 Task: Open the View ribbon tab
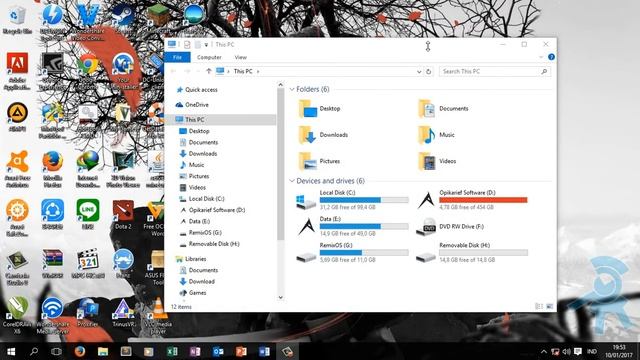click(240, 58)
